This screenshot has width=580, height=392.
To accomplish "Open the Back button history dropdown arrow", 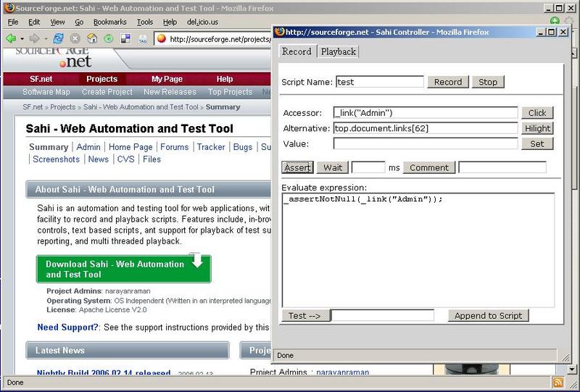I will 22,38.
